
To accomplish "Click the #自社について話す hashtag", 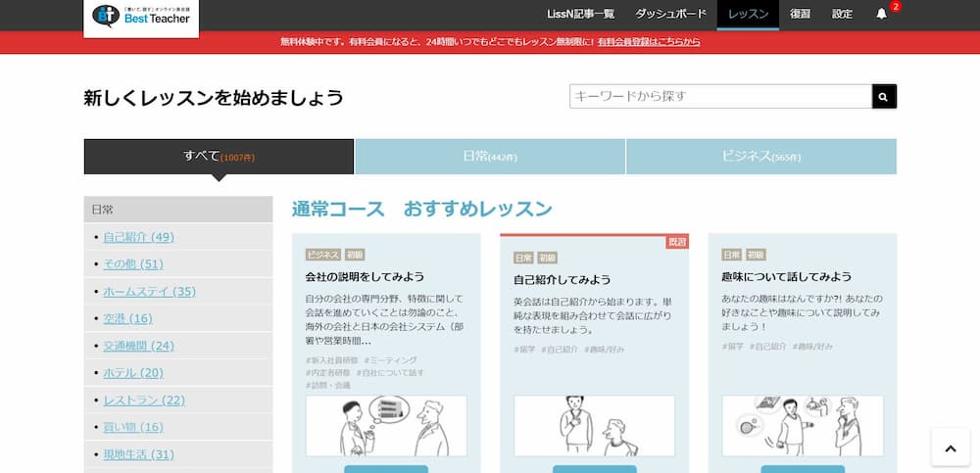I will pos(390,372).
